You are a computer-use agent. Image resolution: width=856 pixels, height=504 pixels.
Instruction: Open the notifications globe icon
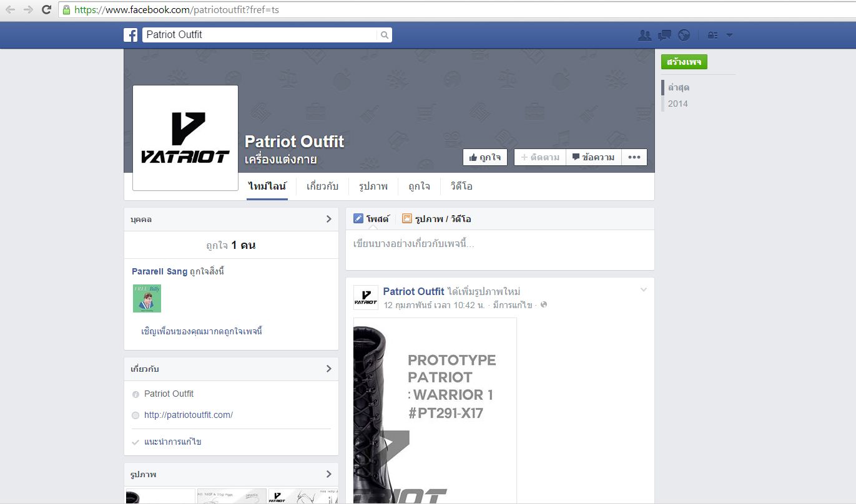(x=684, y=36)
